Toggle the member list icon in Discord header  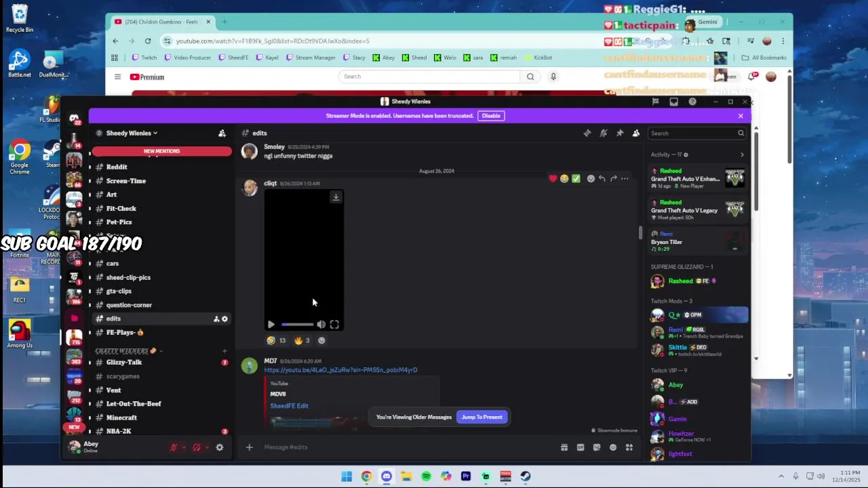[x=636, y=134]
